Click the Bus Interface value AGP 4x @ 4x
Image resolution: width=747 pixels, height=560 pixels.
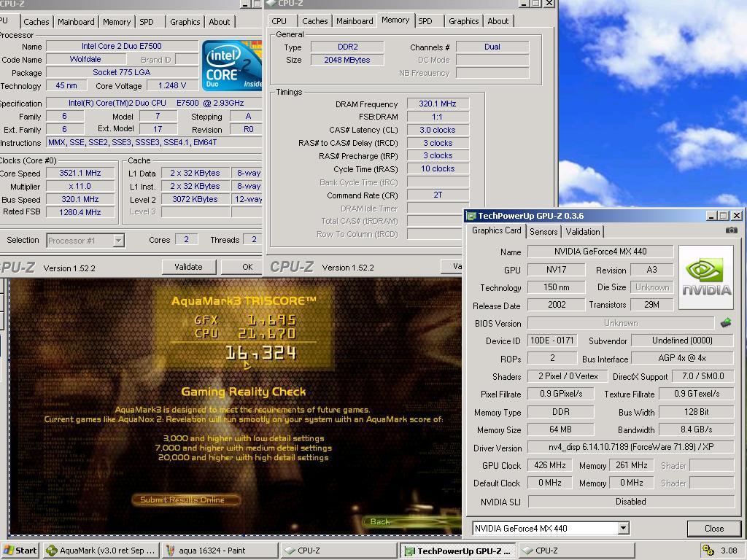tap(682, 358)
